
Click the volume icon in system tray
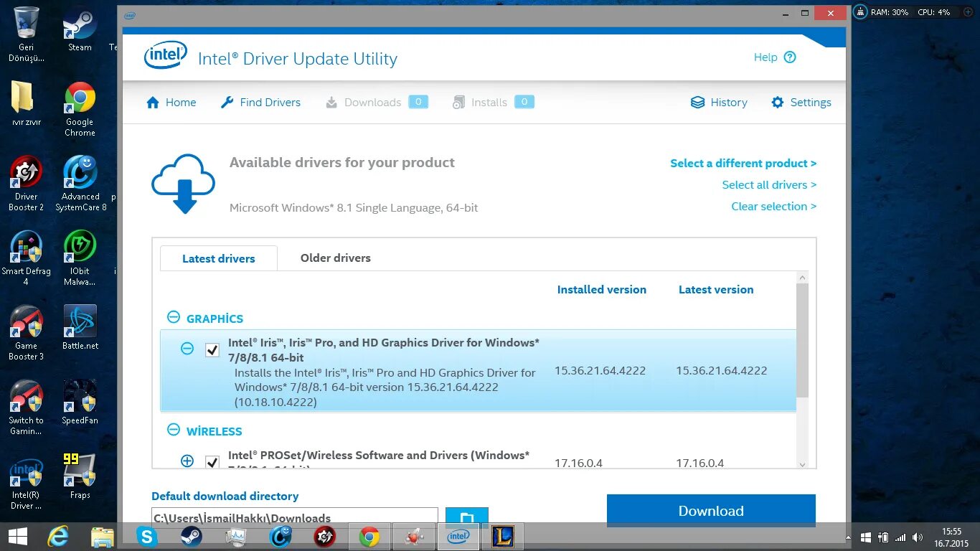tap(917, 537)
